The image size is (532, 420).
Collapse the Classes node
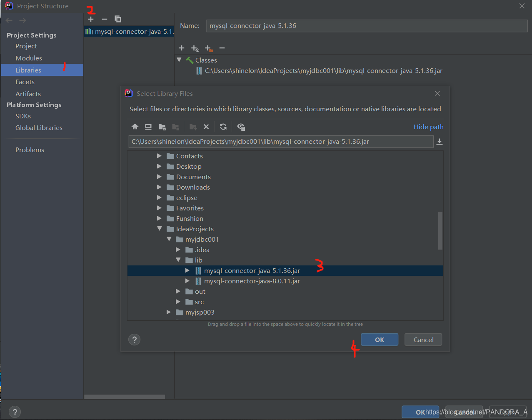pos(179,60)
